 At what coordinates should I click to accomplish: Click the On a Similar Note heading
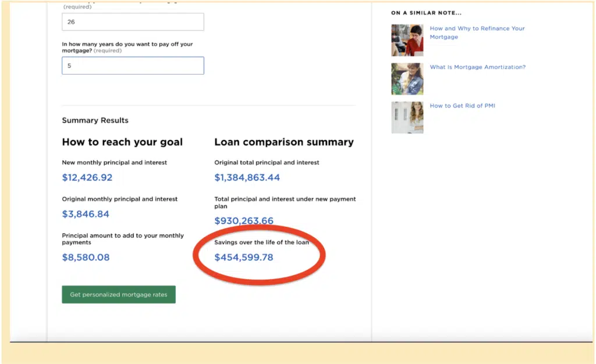coord(426,13)
